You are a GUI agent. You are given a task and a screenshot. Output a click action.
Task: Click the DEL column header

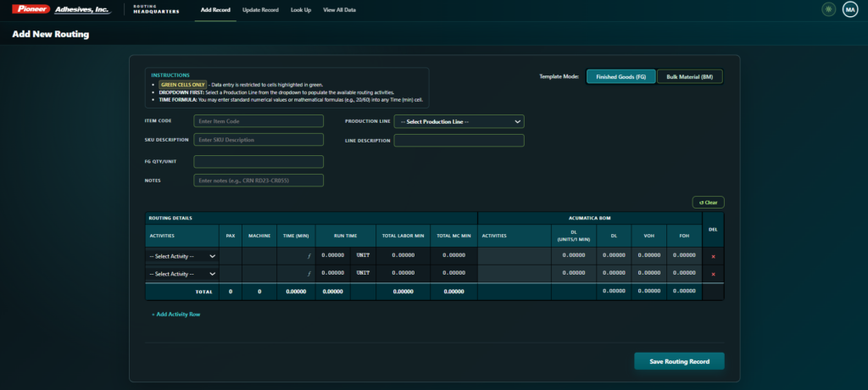[713, 229]
